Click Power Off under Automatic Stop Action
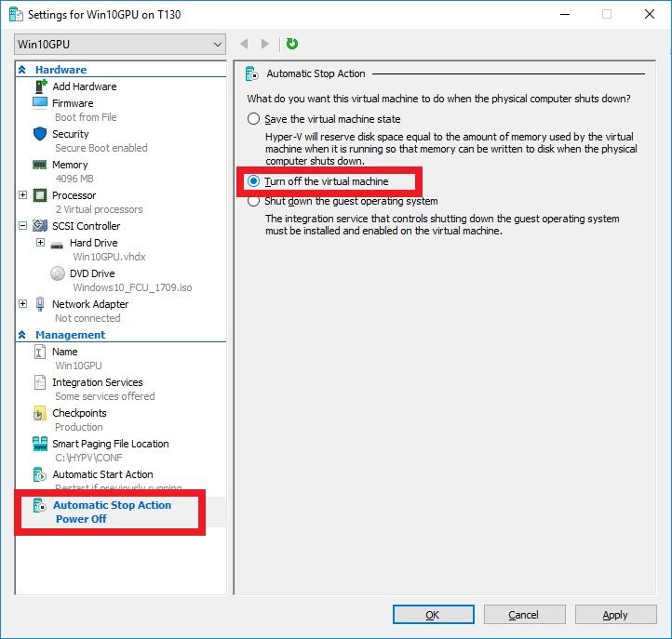The height and width of the screenshot is (639, 672). [81, 519]
